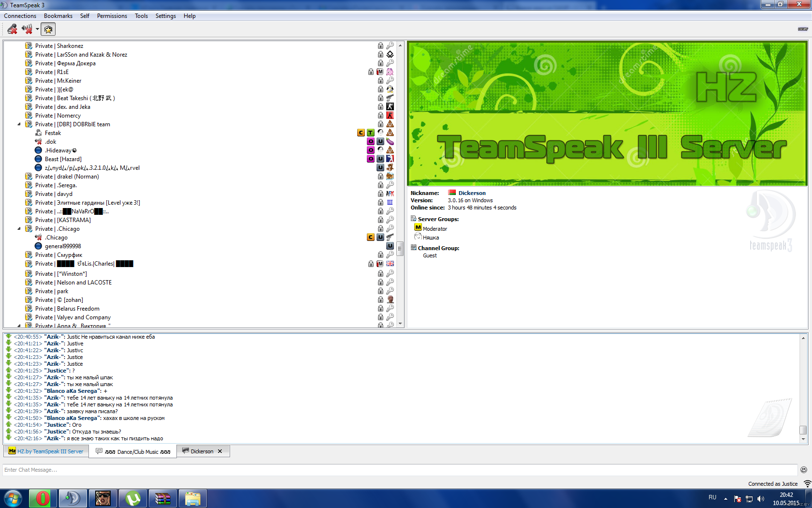Click key icon on Private | Mr.Keiner row
Viewport: 812px width, 508px height.
(390, 81)
